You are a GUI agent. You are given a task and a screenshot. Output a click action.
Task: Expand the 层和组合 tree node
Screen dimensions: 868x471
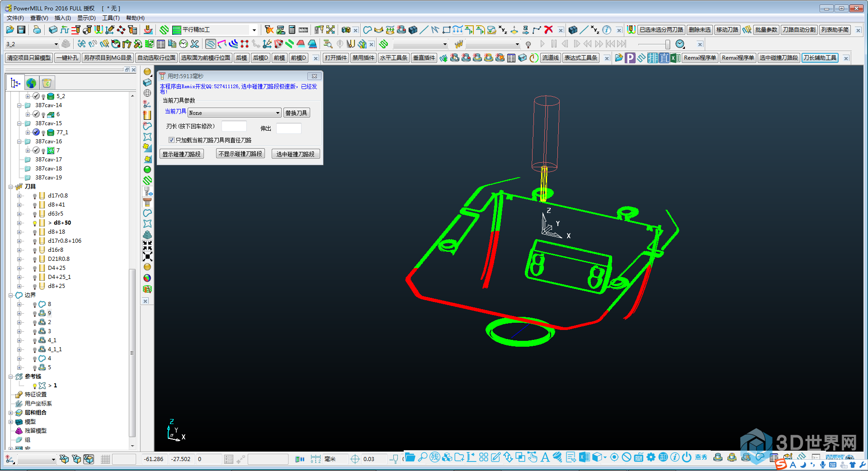click(11, 413)
